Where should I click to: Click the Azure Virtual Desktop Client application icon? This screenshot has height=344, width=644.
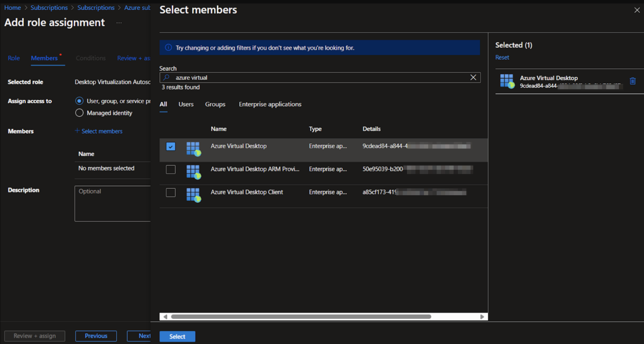[193, 196]
